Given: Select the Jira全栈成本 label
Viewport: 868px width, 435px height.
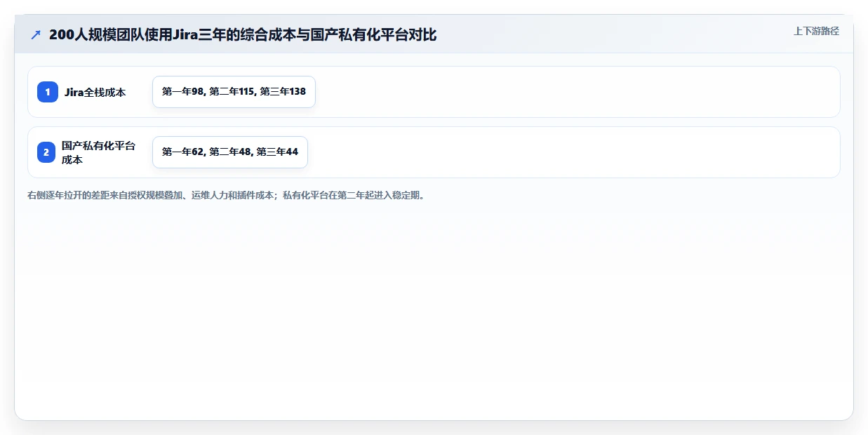Looking at the screenshot, I should point(95,92).
